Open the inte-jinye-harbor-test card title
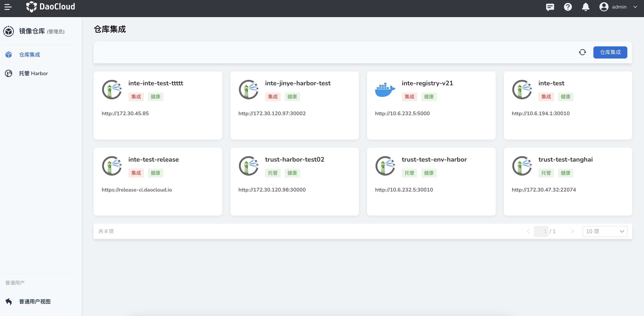Screen dimensions: 644x316 pyautogui.click(x=297, y=83)
